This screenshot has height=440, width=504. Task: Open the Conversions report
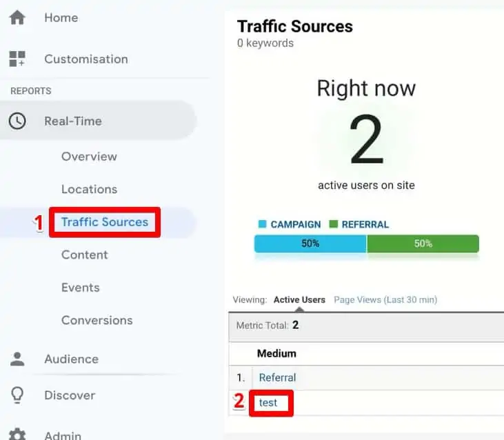97,321
